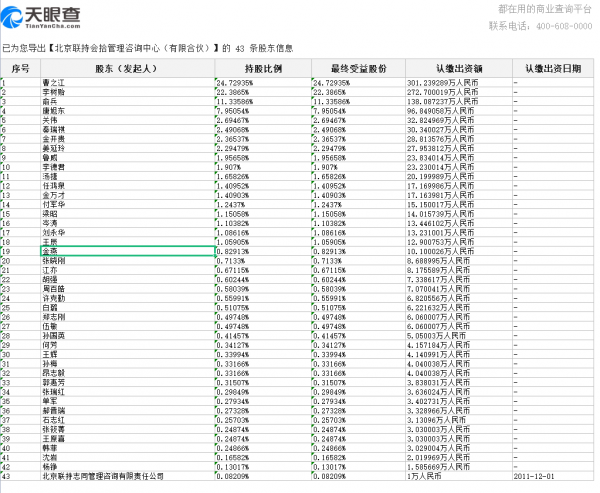Image resolution: width=600 pixels, height=493 pixels.
Task: Click the export summary title line
Action: [x=148, y=48]
